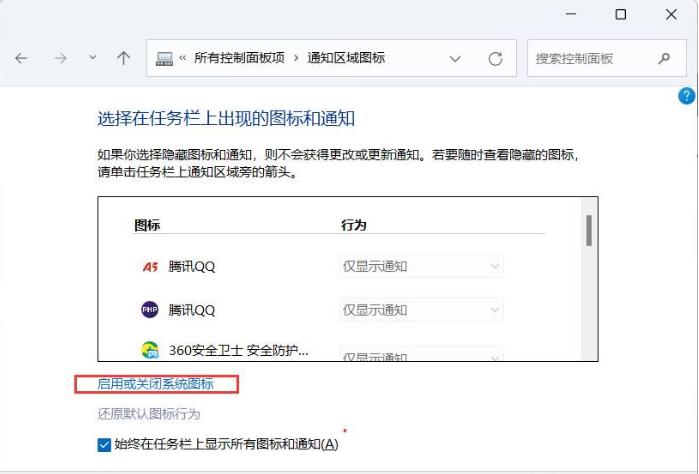Open behavior dropdown for second 腾讯QQ
This screenshot has width=699, height=474.
[421, 310]
